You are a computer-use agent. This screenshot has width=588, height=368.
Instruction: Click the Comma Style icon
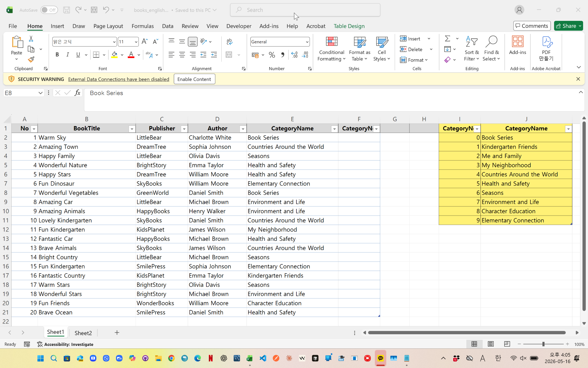pos(283,55)
